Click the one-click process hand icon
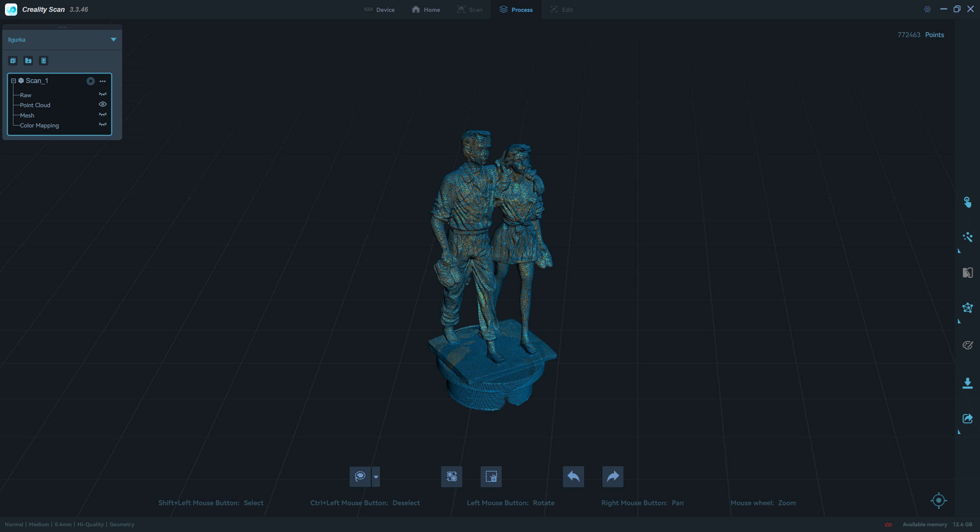Screen dimensions: 980x532 tap(967, 202)
